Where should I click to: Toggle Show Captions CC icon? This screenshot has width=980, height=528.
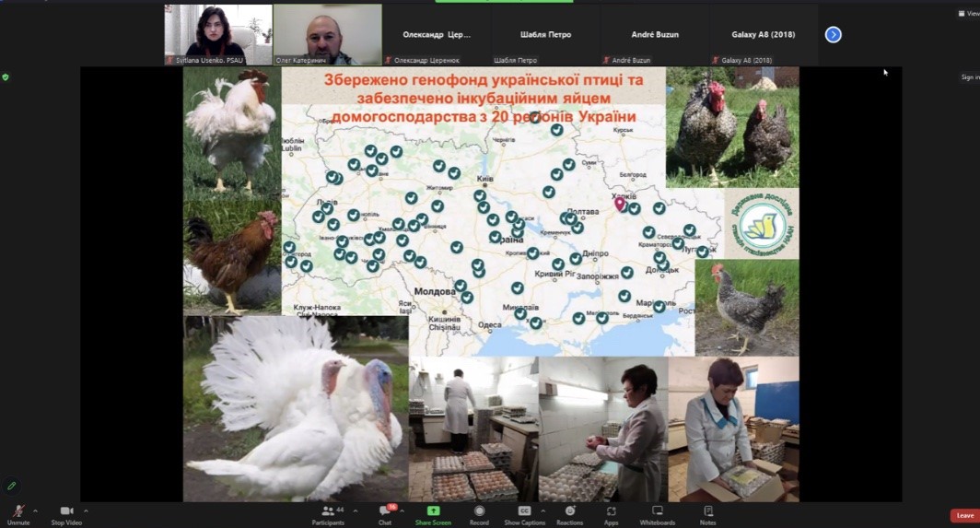524,511
